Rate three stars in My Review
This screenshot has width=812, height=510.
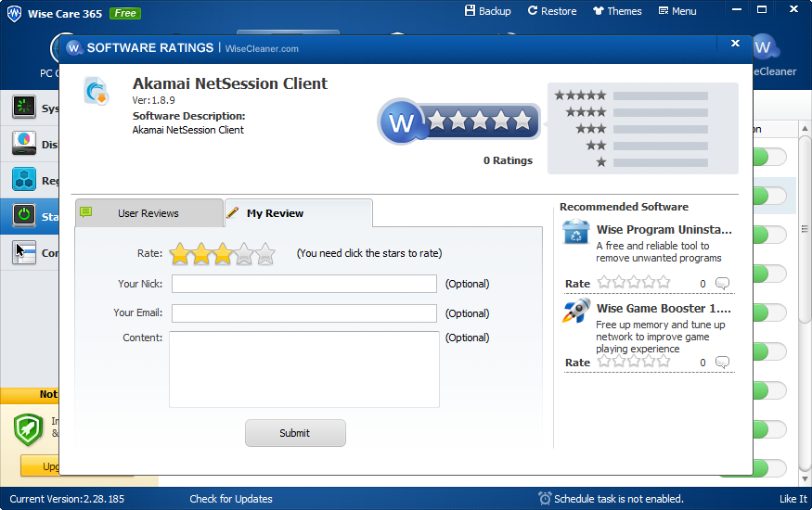pos(222,253)
